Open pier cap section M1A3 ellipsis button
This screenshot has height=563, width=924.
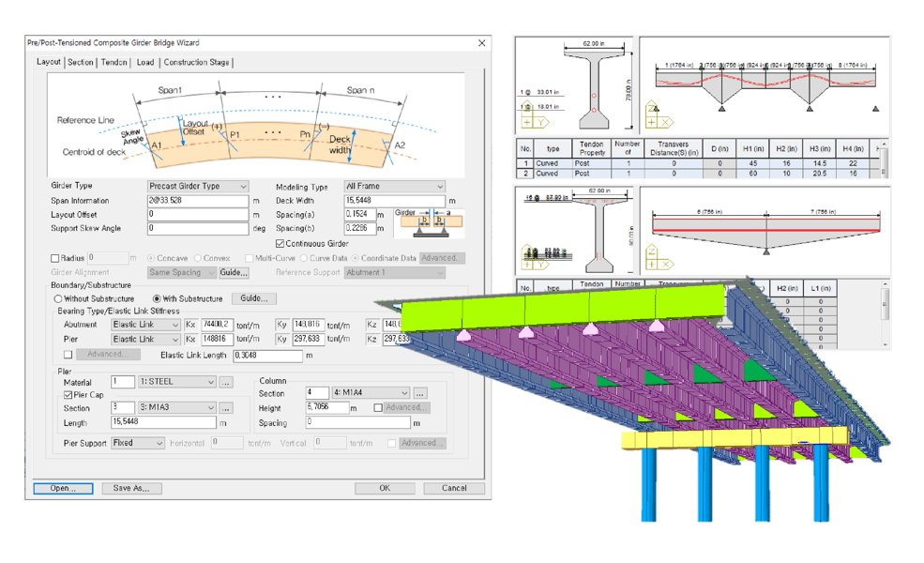(226, 408)
